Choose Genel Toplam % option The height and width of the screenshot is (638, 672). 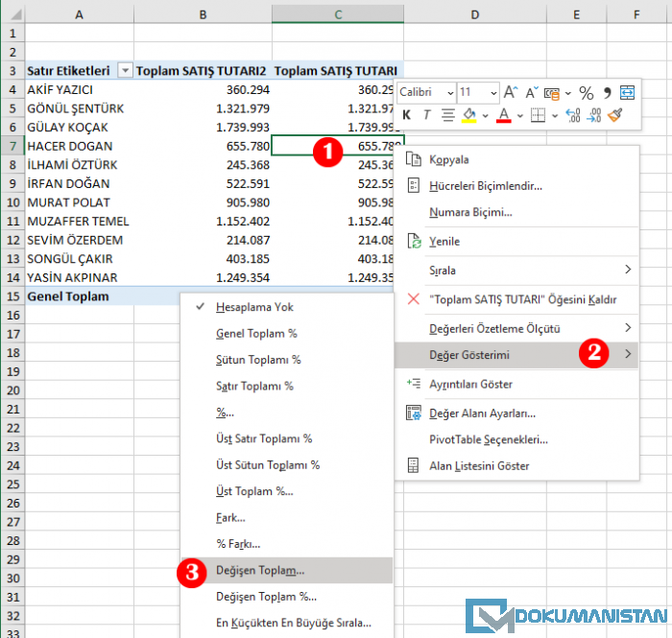(256, 334)
